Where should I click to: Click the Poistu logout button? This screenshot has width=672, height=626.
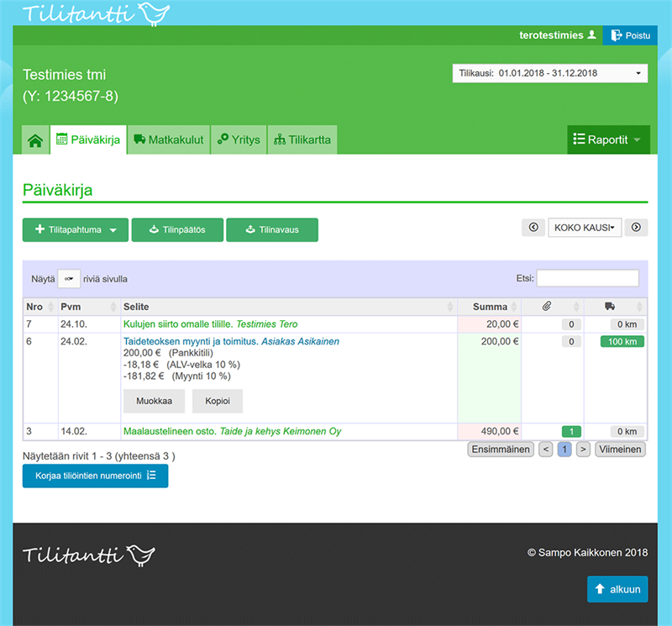coord(631,35)
